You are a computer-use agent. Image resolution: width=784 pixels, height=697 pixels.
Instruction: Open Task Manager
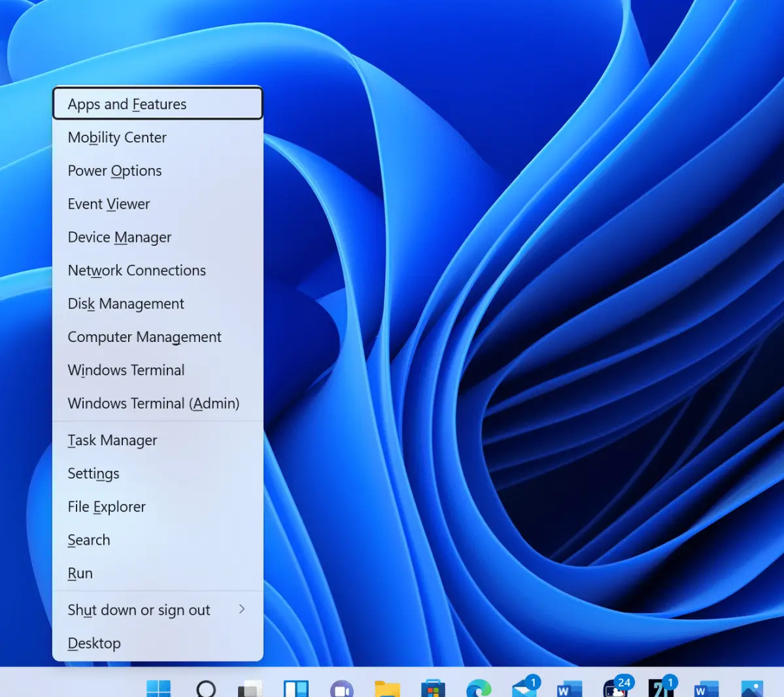(158, 440)
